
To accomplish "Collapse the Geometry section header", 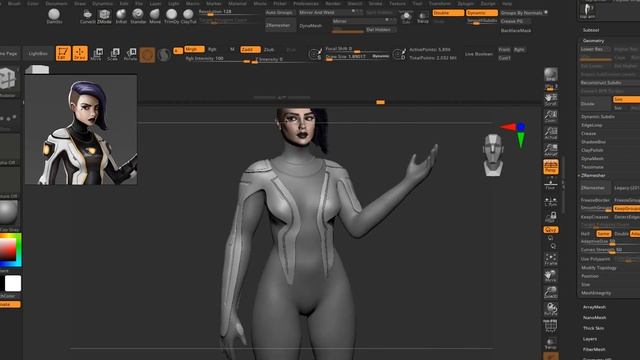I will 593,41.
